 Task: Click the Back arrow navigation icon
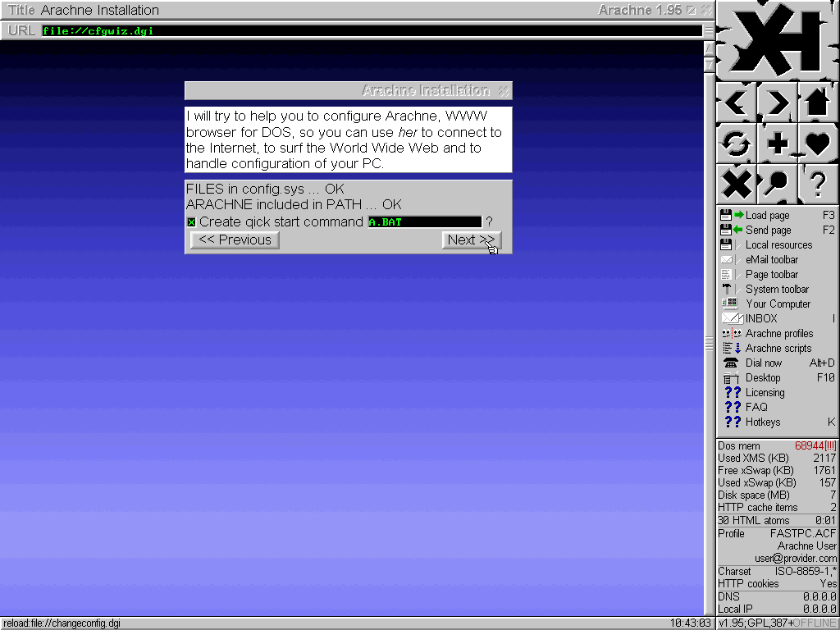[x=737, y=103]
